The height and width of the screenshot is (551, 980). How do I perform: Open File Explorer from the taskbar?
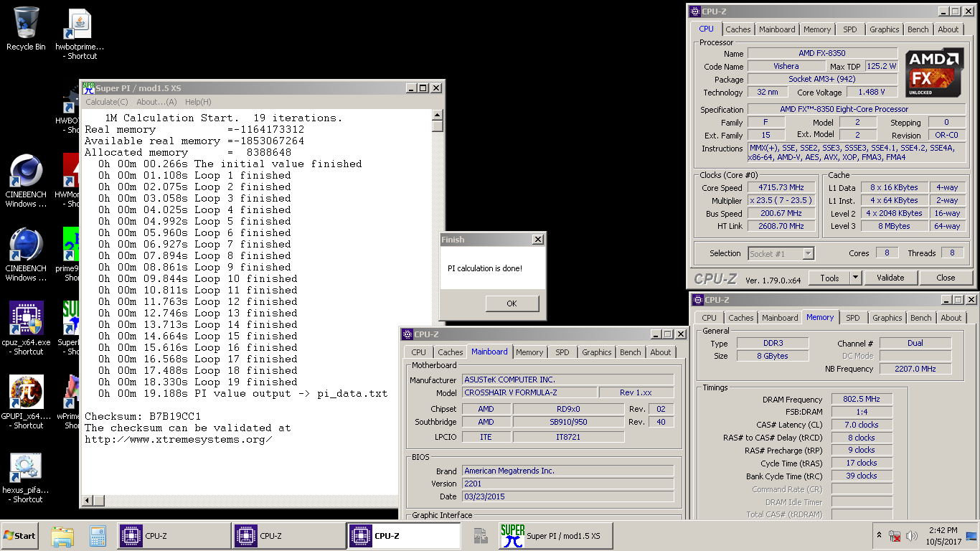click(x=63, y=536)
